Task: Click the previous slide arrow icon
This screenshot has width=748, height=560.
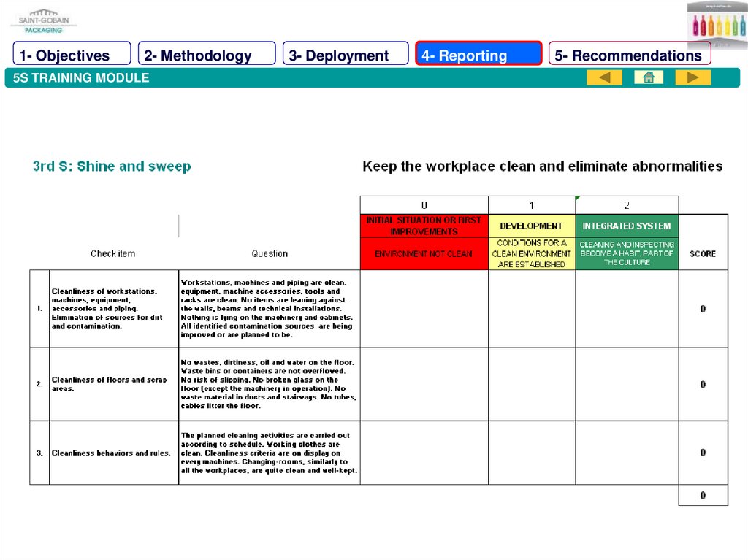Action: [604, 77]
